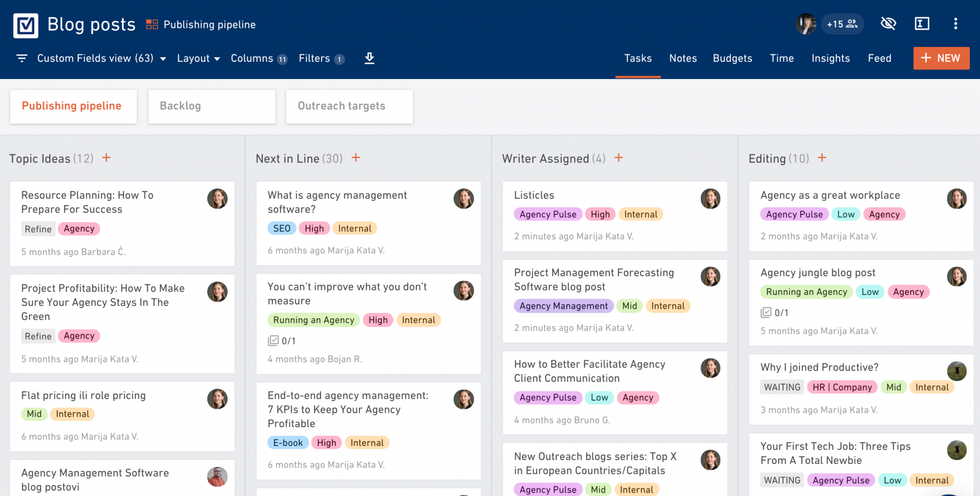Viewport: 980px width, 496px height.
Task: Click the E-book tag on End-to-end card
Action: pos(288,443)
